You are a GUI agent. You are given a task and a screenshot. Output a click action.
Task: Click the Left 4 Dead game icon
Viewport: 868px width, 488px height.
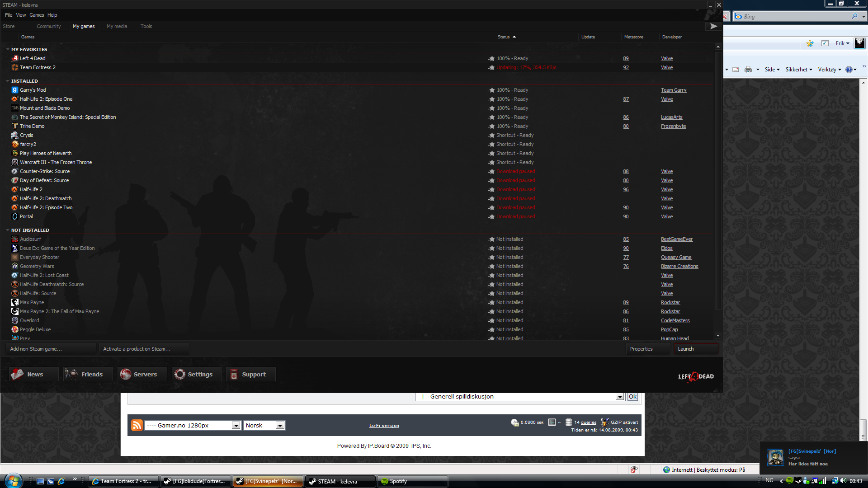pyautogui.click(x=15, y=58)
